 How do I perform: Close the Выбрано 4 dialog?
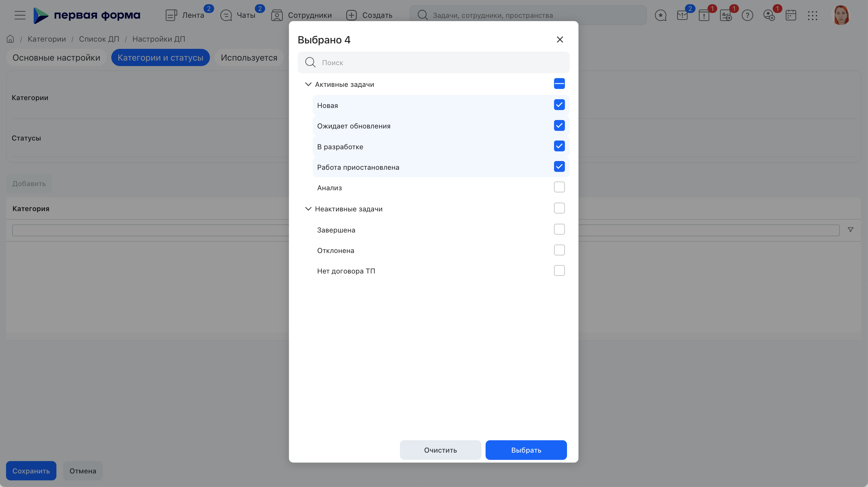(560, 40)
